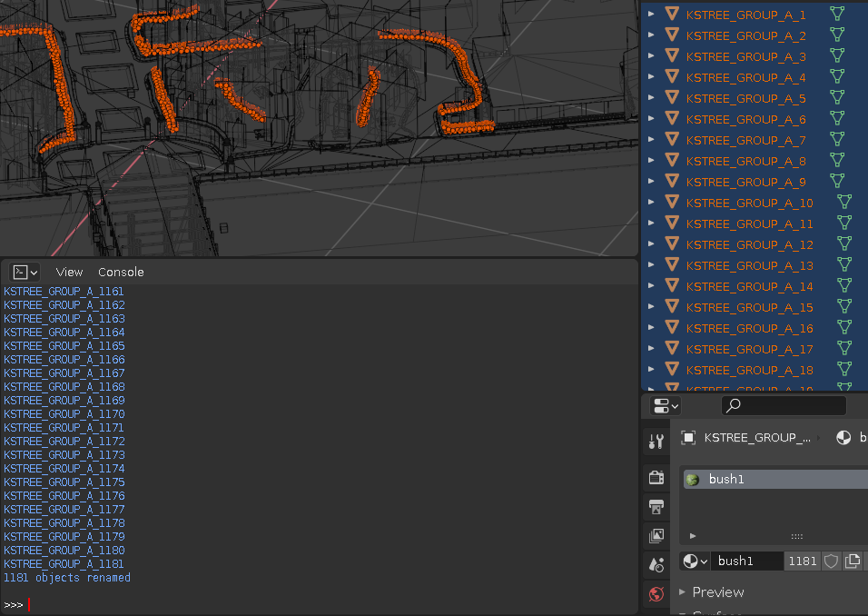Viewport: 868px width, 616px height.
Task: Click the 1181 users count button
Action: [x=802, y=561]
